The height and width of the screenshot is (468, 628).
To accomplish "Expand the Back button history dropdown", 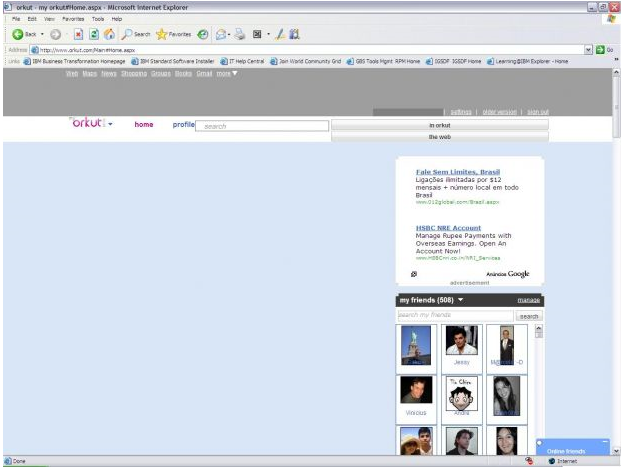I will point(42,34).
